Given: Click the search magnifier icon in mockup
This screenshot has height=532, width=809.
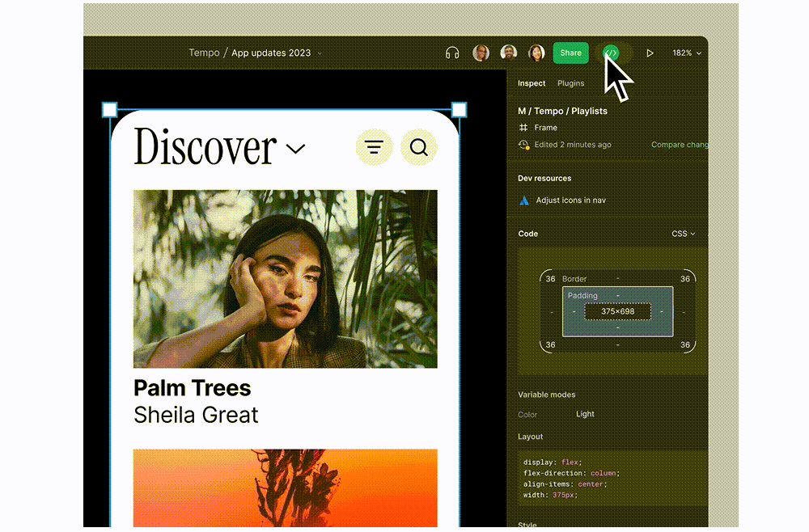Looking at the screenshot, I should click(419, 147).
